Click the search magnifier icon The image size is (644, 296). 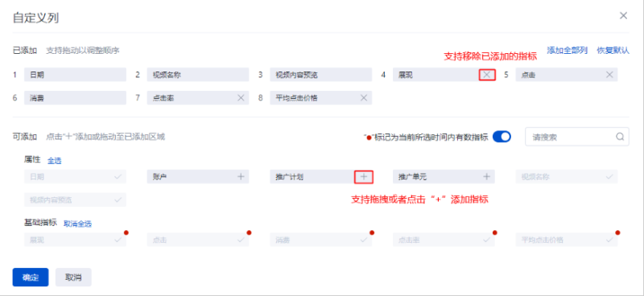click(x=620, y=137)
